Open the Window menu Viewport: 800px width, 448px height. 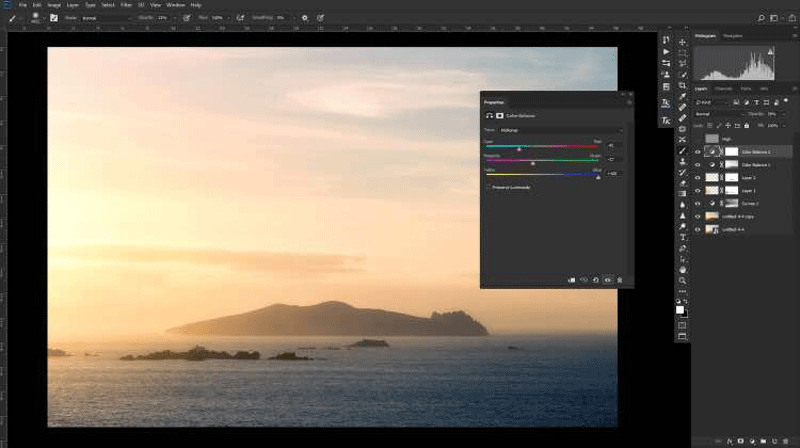176,5
